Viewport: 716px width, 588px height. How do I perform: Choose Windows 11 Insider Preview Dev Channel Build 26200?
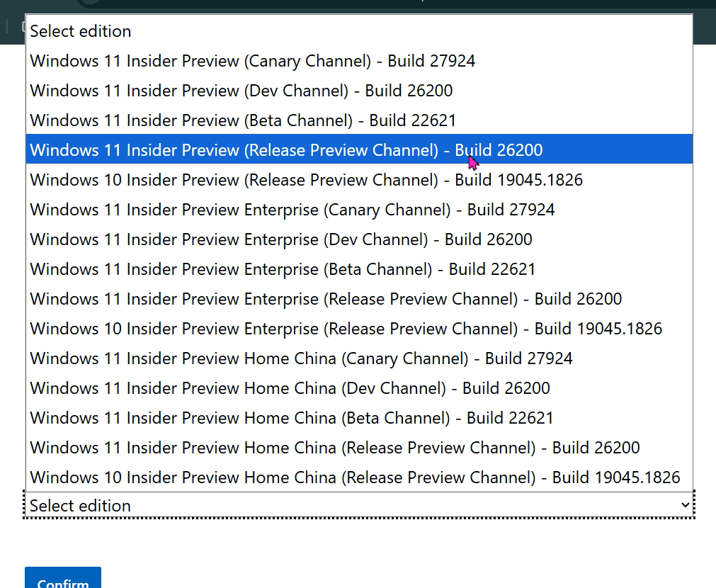241,91
